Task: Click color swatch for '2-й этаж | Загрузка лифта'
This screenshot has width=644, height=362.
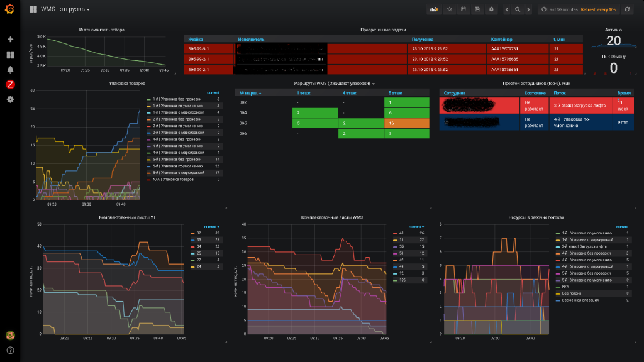Action: [x=557, y=247]
